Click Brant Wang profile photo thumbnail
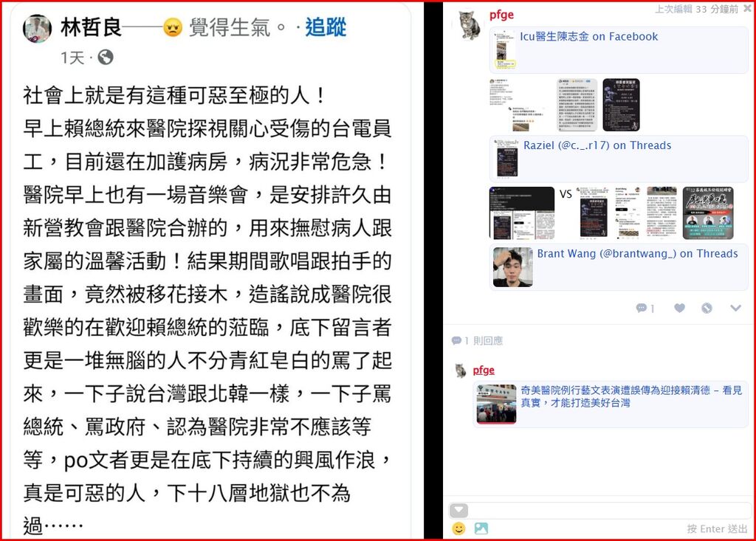Image resolution: width=756 pixels, height=541 pixels. [513, 267]
